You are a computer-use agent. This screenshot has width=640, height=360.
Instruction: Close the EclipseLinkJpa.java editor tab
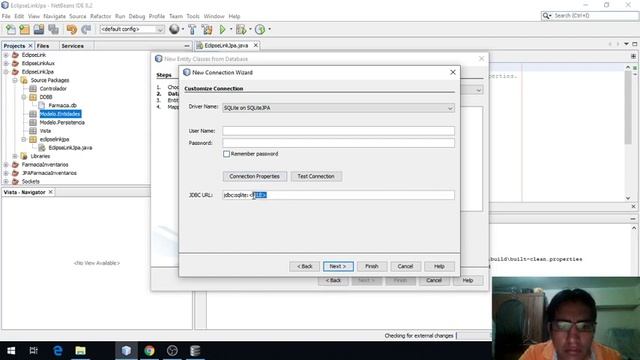[x=256, y=45]
